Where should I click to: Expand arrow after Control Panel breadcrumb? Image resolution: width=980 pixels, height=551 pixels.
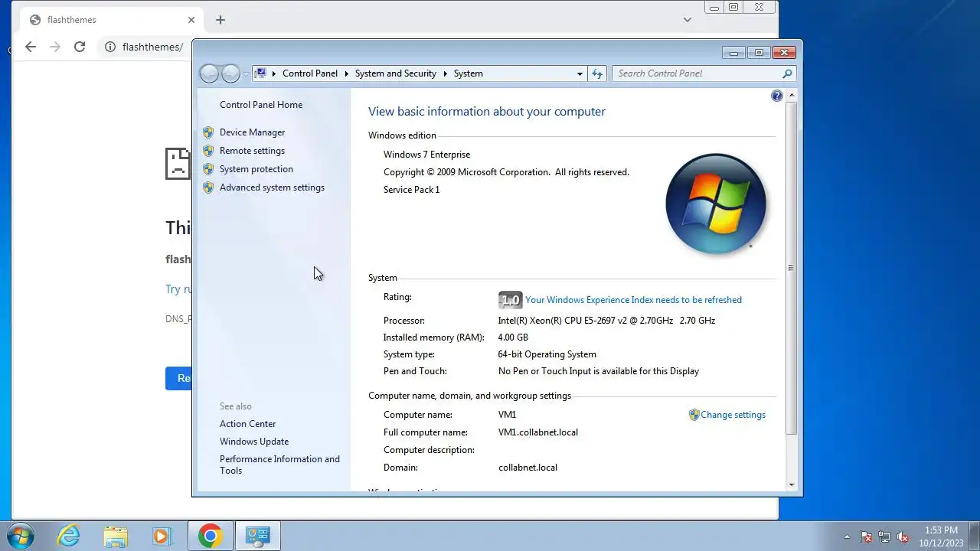tap(346, 73)
